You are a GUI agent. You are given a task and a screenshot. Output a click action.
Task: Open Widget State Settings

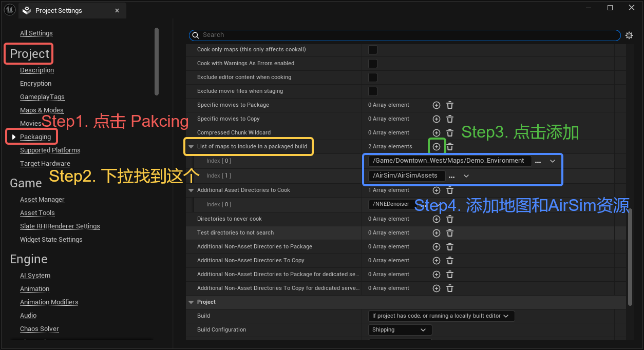click(x=51, y=240)
